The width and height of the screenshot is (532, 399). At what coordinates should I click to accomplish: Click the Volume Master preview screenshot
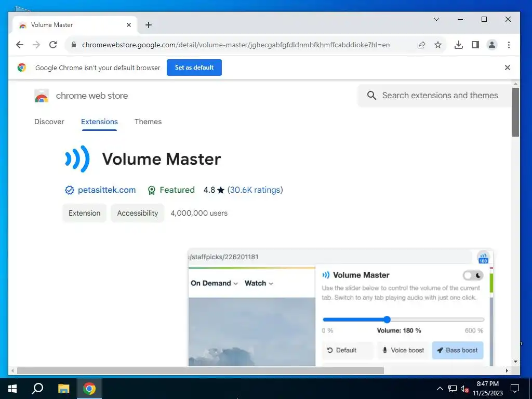click(x=341, y=308)
